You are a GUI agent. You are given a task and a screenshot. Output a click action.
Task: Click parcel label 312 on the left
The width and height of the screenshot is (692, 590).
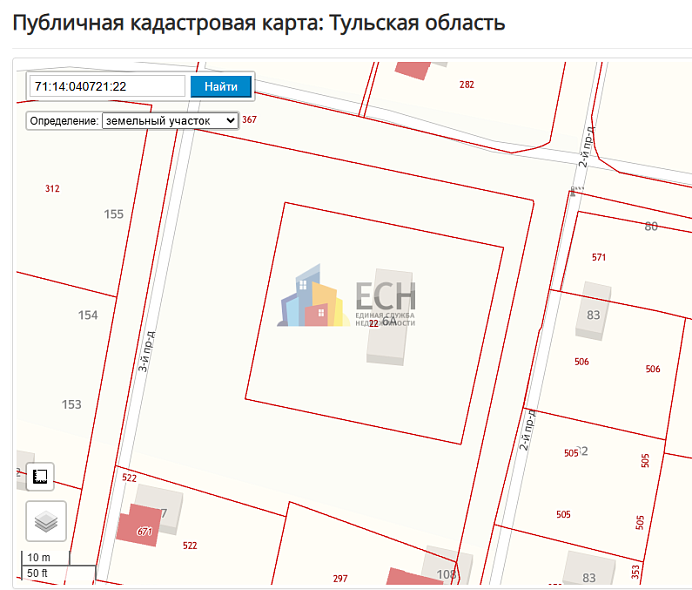[x=52, y=188]
